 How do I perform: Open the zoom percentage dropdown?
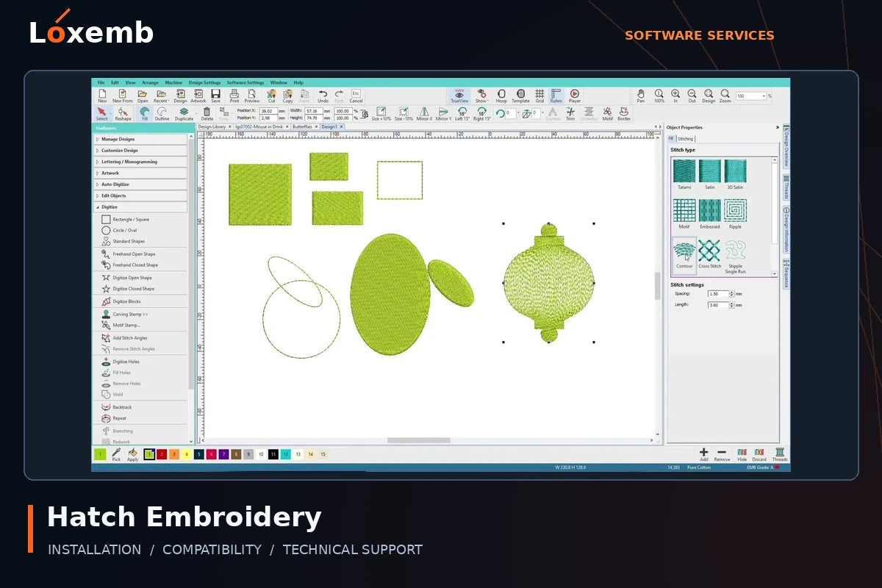[x=765, y=96]
